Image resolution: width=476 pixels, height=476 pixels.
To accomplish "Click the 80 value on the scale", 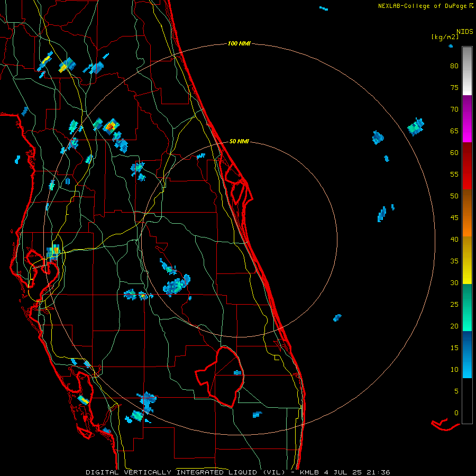I will [454, 66].
